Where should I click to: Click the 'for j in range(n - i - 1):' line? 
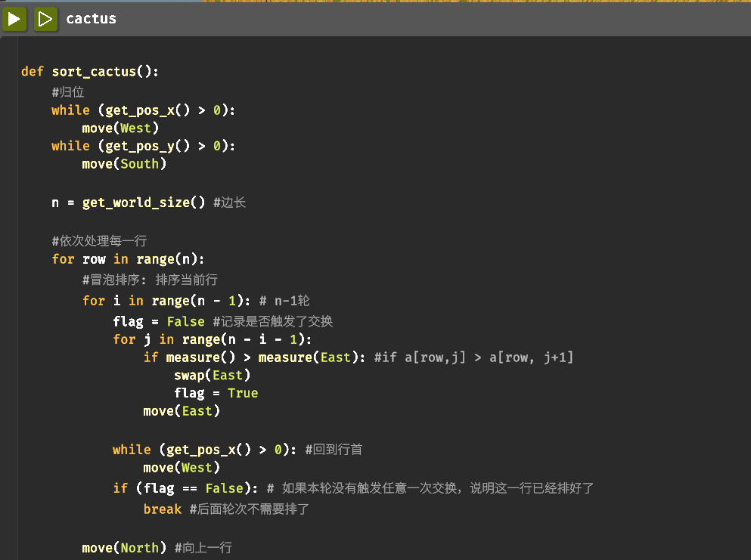tap(212, 339)
